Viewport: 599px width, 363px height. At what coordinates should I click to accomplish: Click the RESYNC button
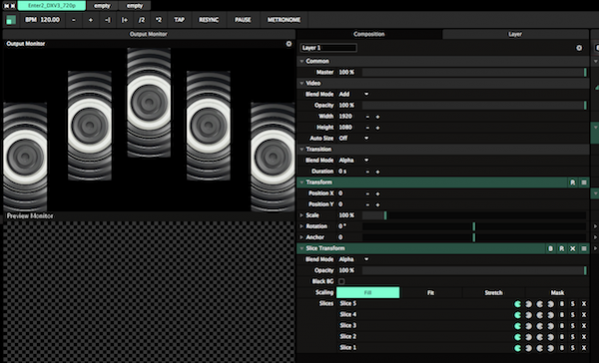click(209, 19)
